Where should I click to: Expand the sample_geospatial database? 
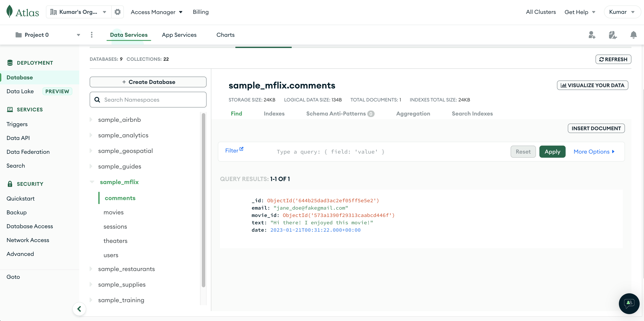(91, 151)
